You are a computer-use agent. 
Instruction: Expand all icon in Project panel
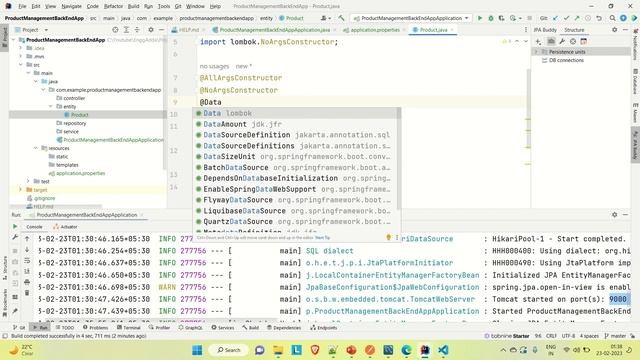pyautogui.click(x=126, y=30)
